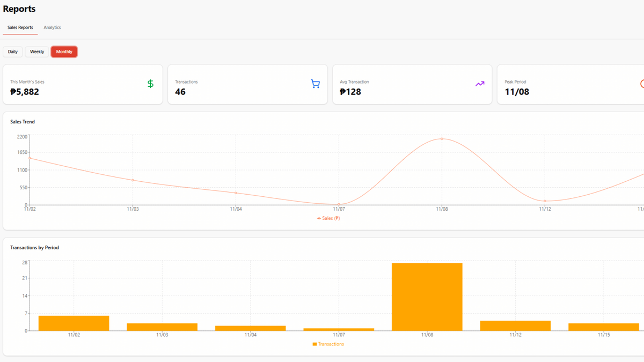644x362 pixels.
Task: Open the Analytics tab
Action: pyautogui.click(x=52, y=27)
